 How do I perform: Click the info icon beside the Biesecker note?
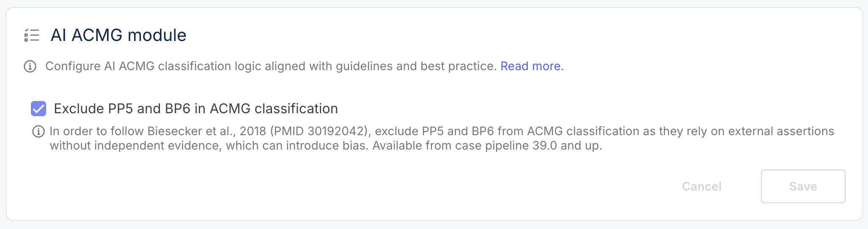[38, 131]
